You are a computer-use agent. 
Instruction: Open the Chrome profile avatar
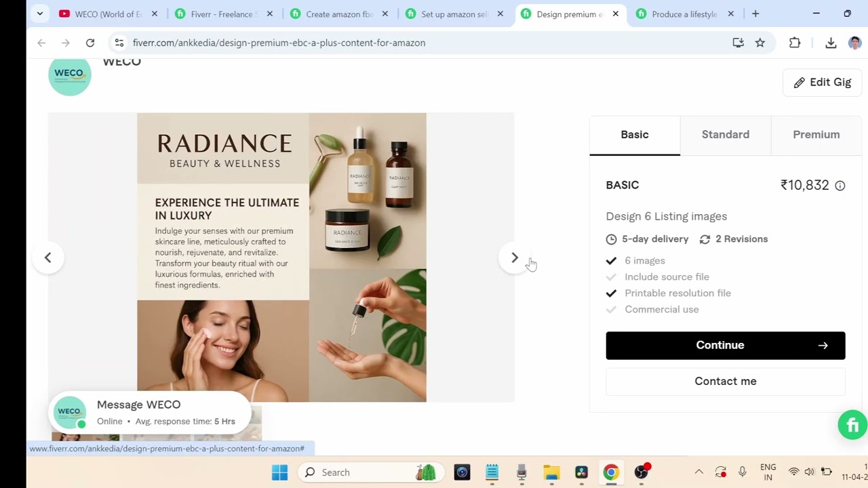[x=854, y=43]
